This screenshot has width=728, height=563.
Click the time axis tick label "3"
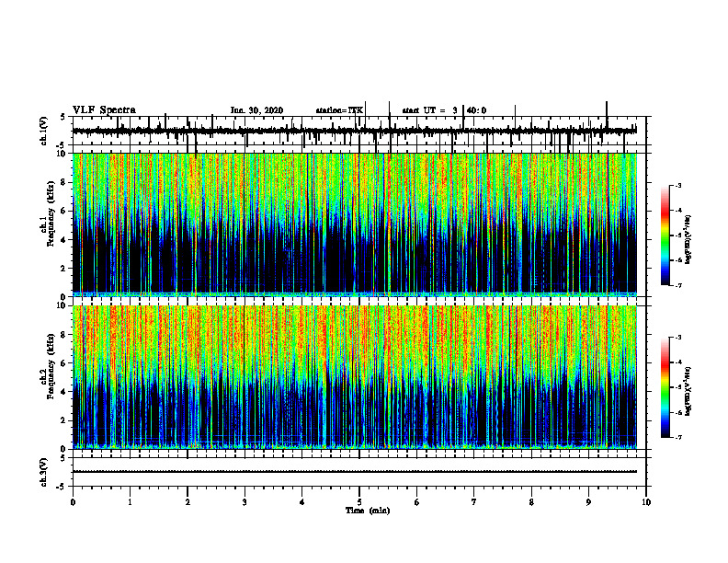tap(245, 502)
